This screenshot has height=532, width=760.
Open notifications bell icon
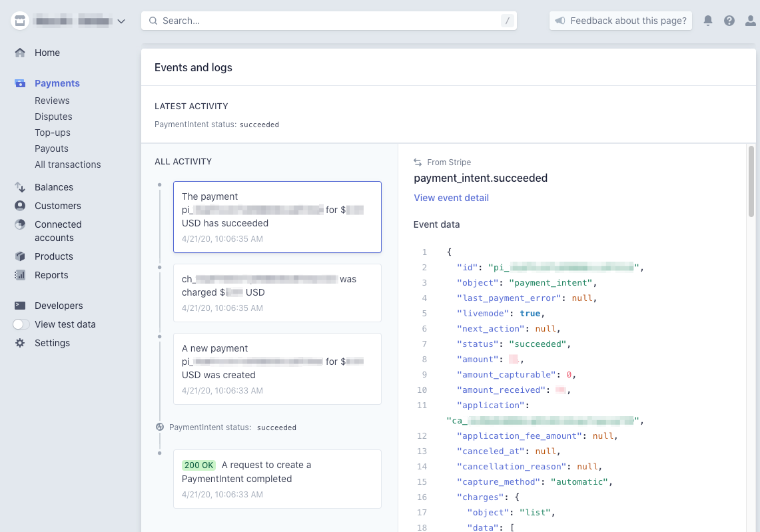[708, 21]
